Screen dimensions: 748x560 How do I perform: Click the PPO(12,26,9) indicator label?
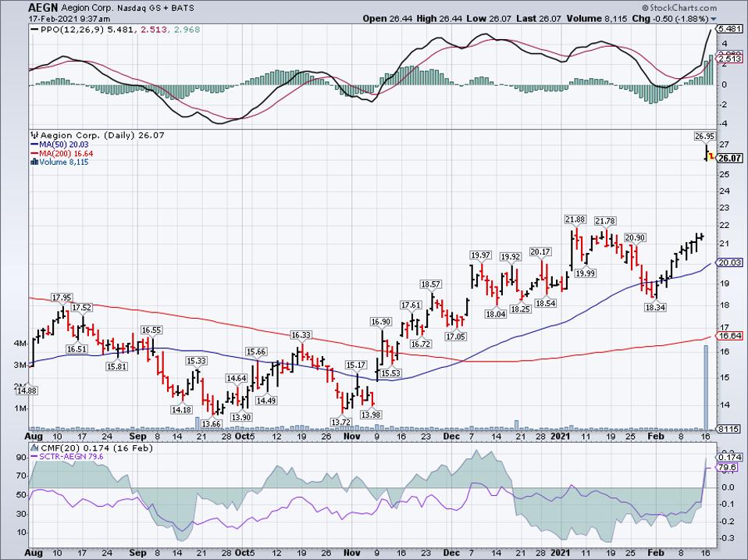[x=72, y=30]
